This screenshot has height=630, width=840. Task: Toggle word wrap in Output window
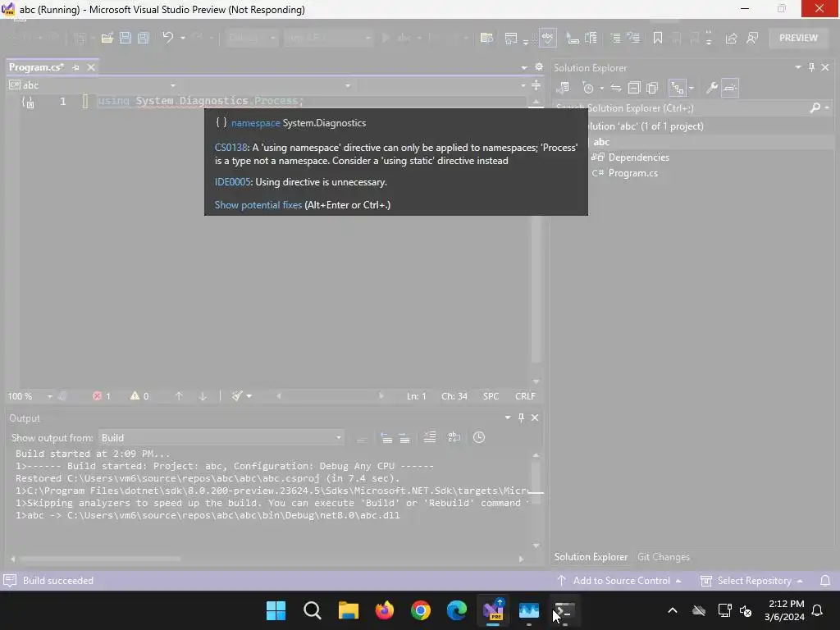coord(454,438)
